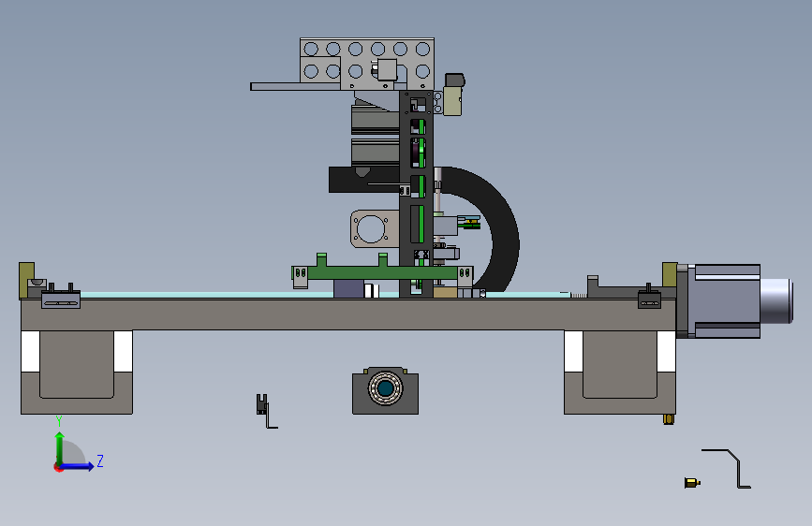Click the red origin point of the triad
Screen dimensions: 812x526
pos(57,467)
